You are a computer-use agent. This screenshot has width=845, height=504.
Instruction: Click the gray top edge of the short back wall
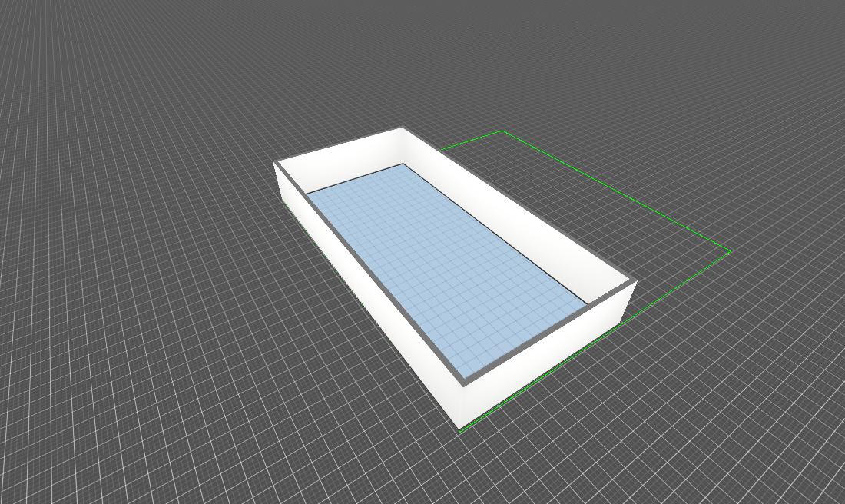click(x=340, y=144)
